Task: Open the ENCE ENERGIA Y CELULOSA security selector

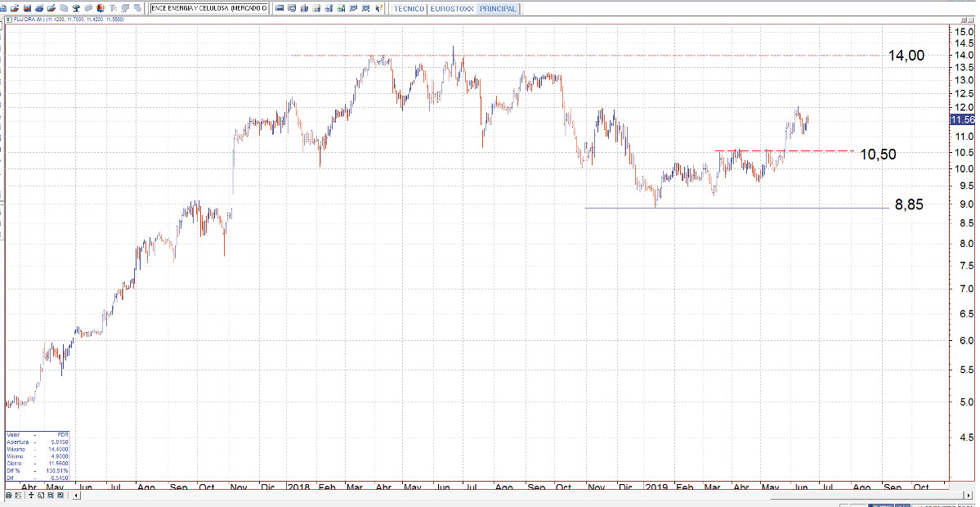Action: (x=209, y=8)
